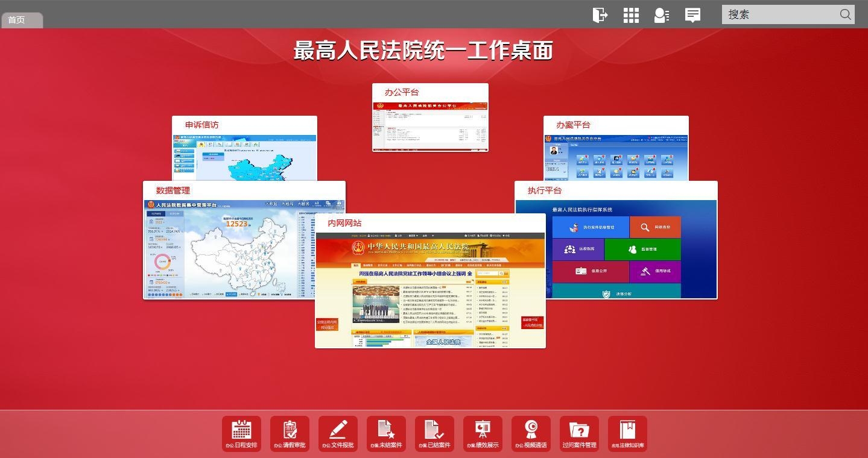The height and width of the screenshot is (458, 868).
Task: Open the 办公平台 thumbnail
Action: pos(430,125)
